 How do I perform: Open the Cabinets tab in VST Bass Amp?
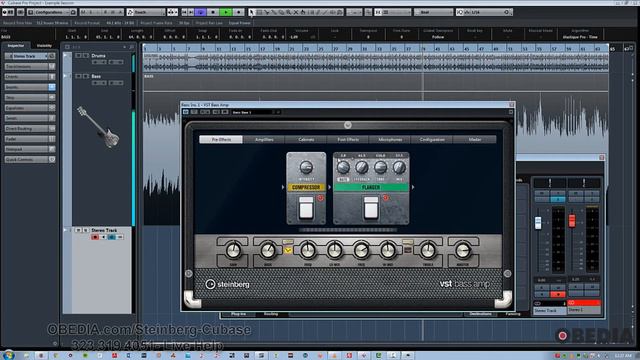tap(306, 140)
